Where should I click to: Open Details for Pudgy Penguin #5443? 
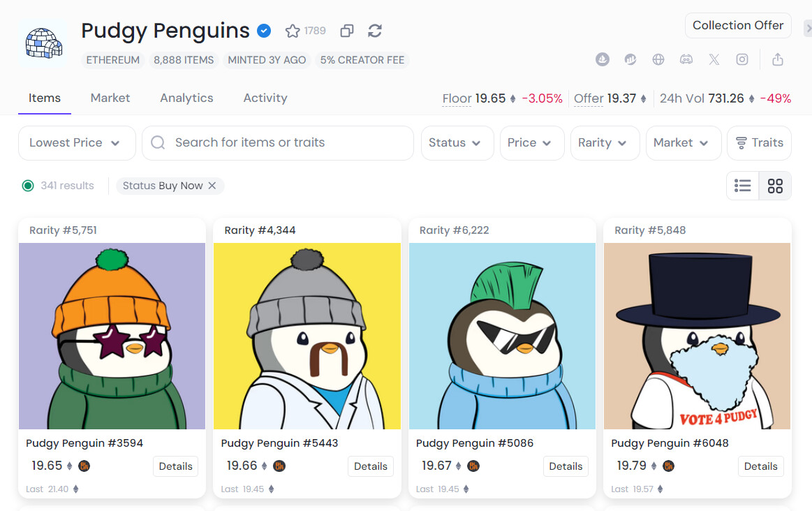tap(370, 466)
